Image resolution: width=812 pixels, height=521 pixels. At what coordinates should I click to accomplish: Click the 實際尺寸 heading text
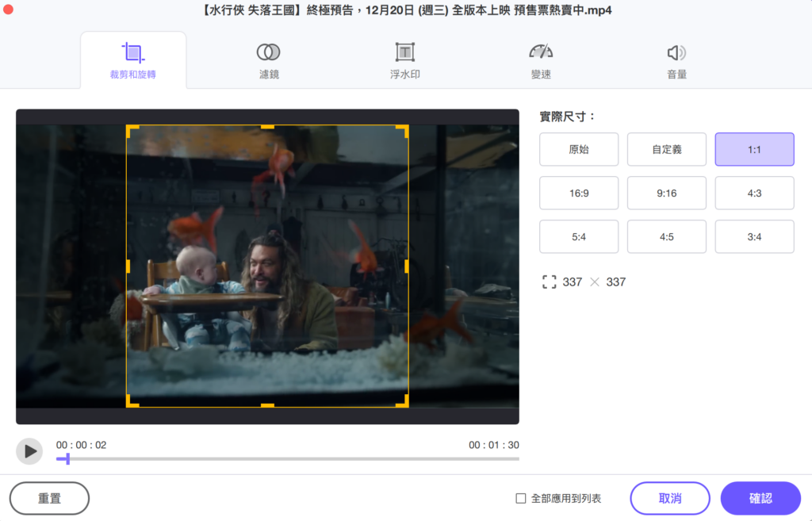pos(567,117)
